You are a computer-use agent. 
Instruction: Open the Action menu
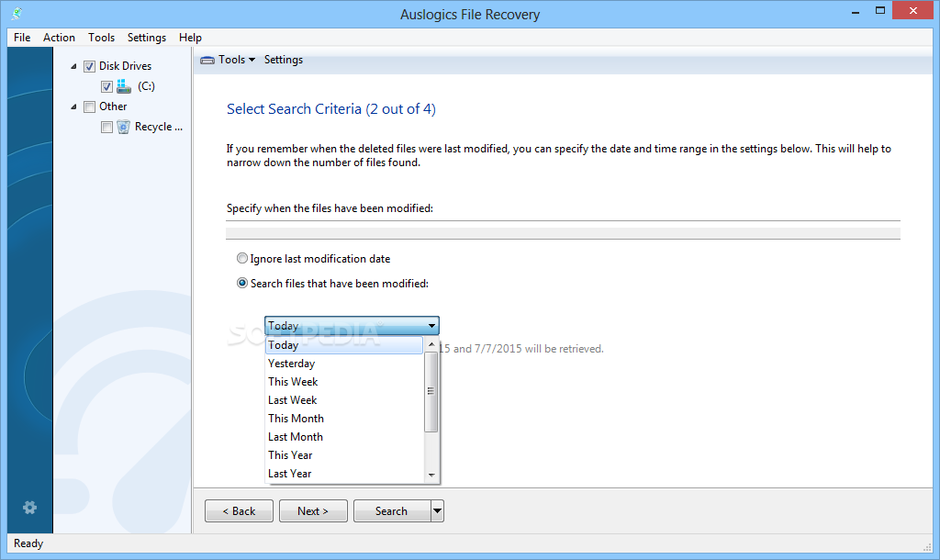(59, 37)
